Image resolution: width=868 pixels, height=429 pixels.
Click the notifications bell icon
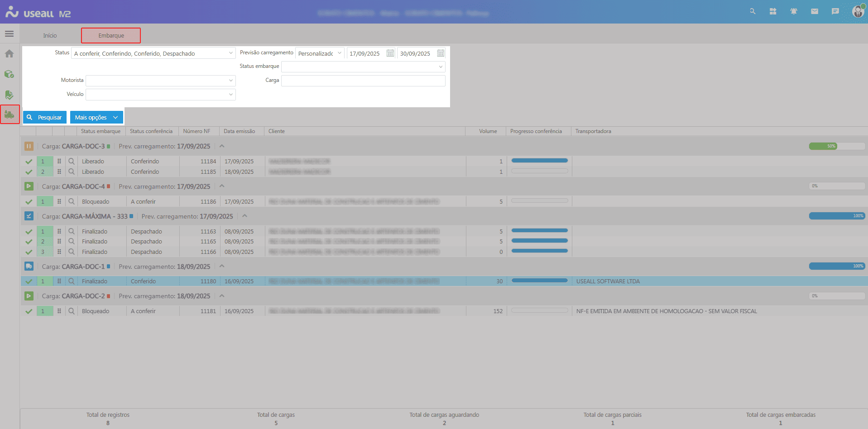click(793, 11)
